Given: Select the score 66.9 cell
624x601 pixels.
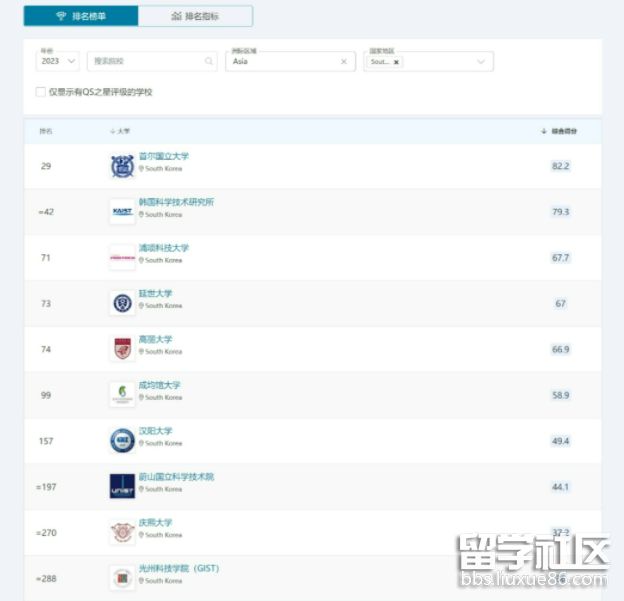Looking at the screenshot, I should click(560, 349).
